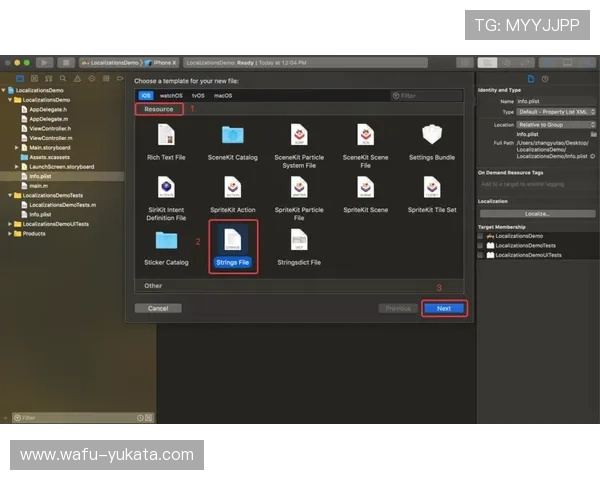The width and height of the screenshot is (600, 480).
Task: Pick the Settings Bundle template icon
Action: pos(432,135)
